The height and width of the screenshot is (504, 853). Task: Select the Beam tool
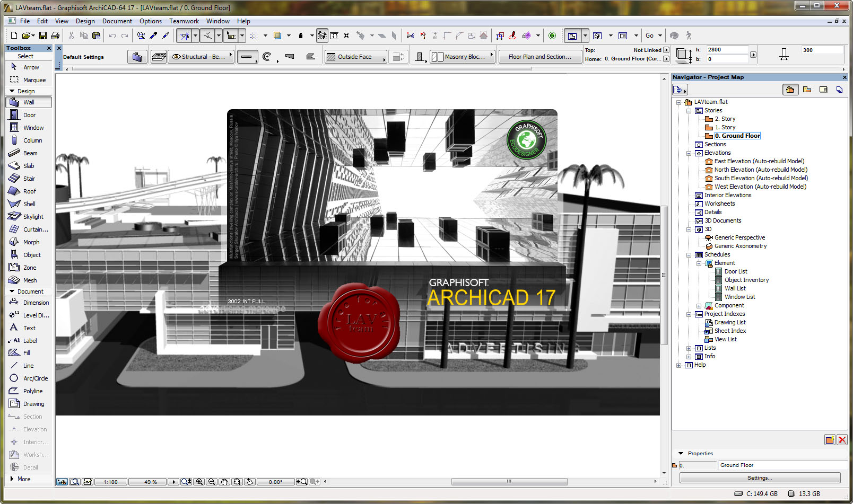click(x=29, y=153)
